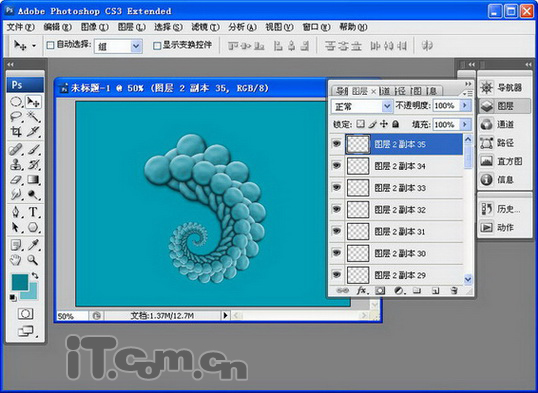Select the Lasso tool
This screenshot has width=538, height=393.
[x=16, y=117]
